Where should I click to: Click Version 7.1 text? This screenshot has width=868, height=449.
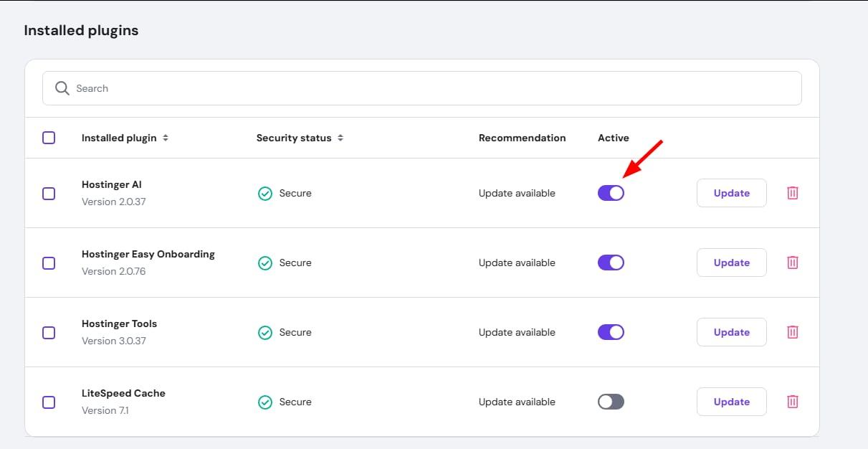pyautogui.click(x=105, y=410)
